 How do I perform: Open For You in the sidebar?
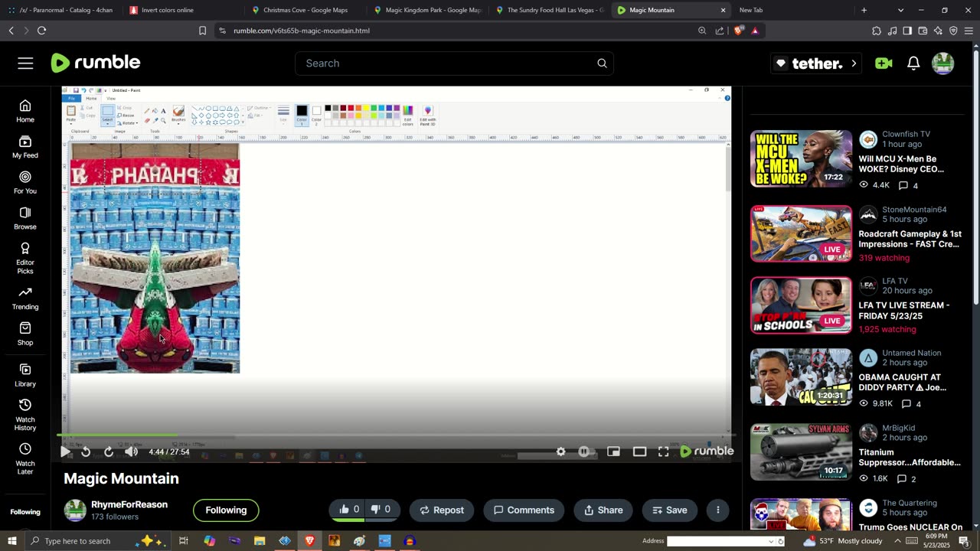[25, 182]
